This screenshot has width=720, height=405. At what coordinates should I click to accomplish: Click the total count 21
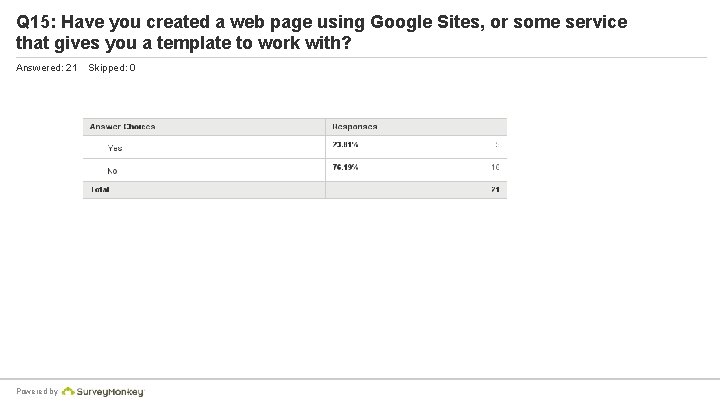tap(495, 189)
